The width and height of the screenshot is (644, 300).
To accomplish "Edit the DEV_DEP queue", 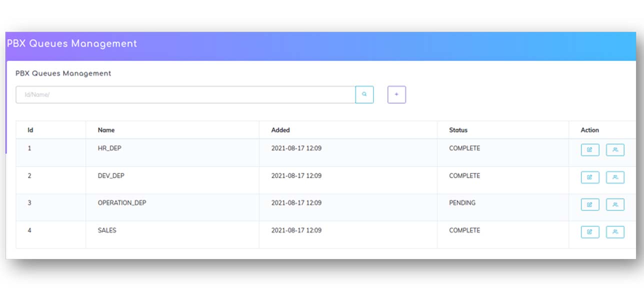I will (x=589, y=177).
